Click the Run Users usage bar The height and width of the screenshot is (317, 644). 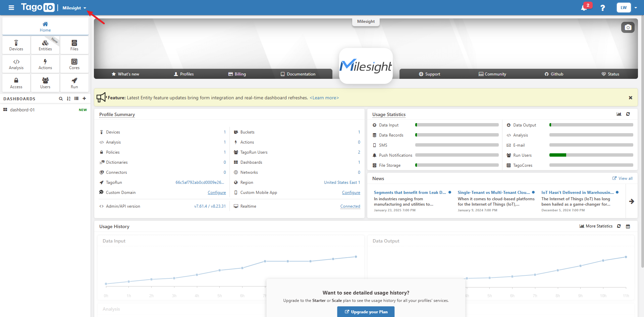[591, 155]
